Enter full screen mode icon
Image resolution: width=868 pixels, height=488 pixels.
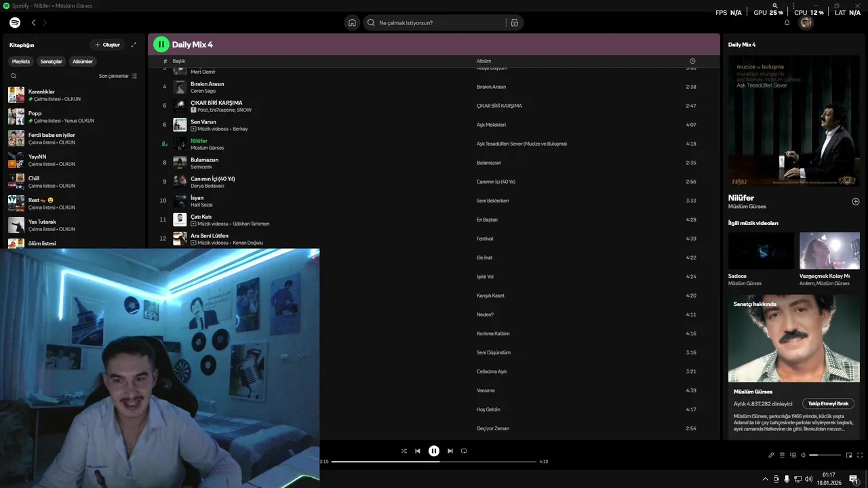(860, 455)
